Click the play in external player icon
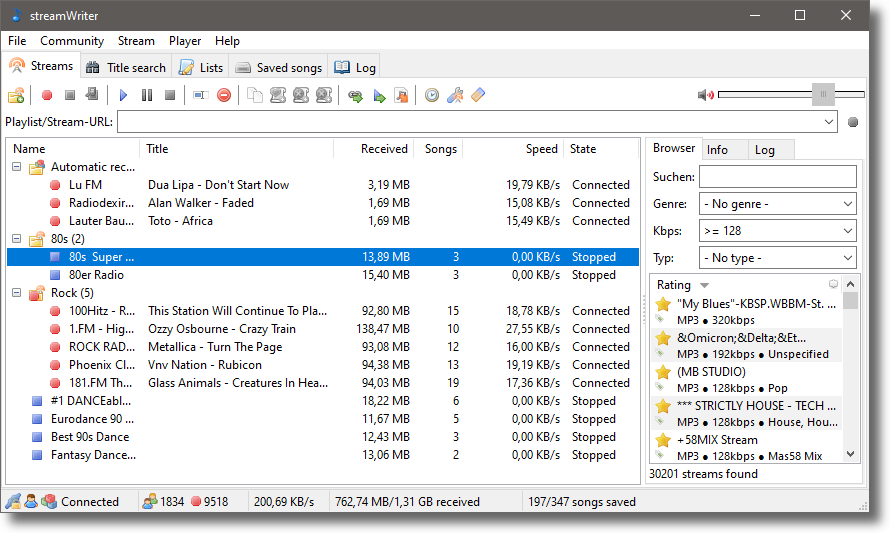The width and height of the screenshot is (890, 533). point(379,96)
